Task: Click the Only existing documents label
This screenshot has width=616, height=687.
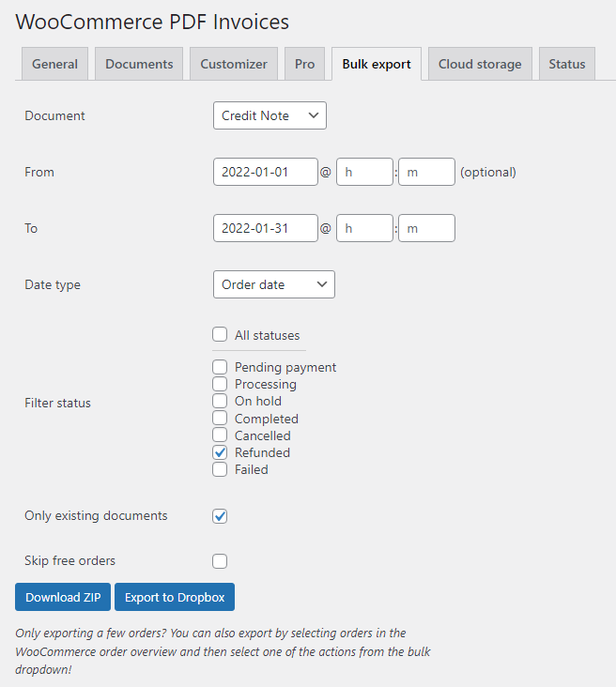Action: click(96, 515)
